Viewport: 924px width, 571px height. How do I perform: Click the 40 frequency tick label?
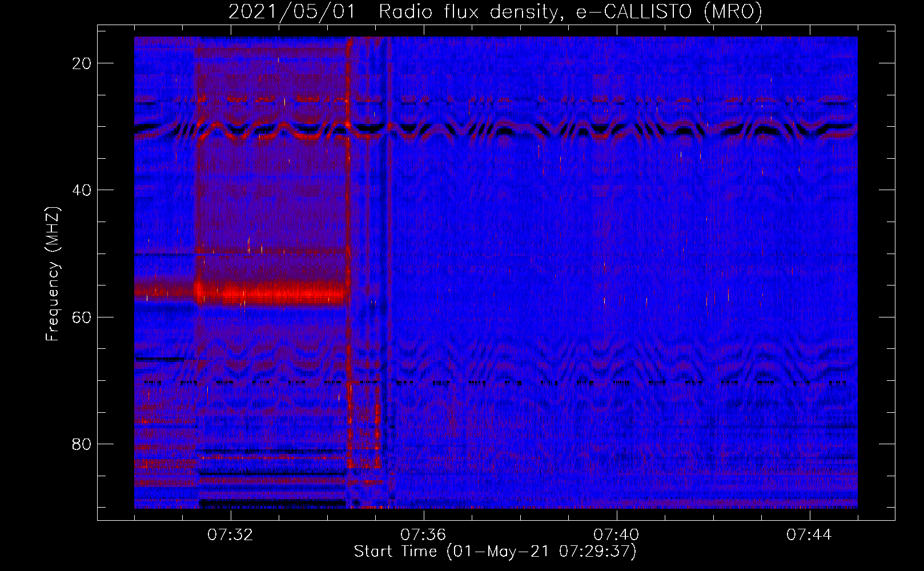(82, 190)
